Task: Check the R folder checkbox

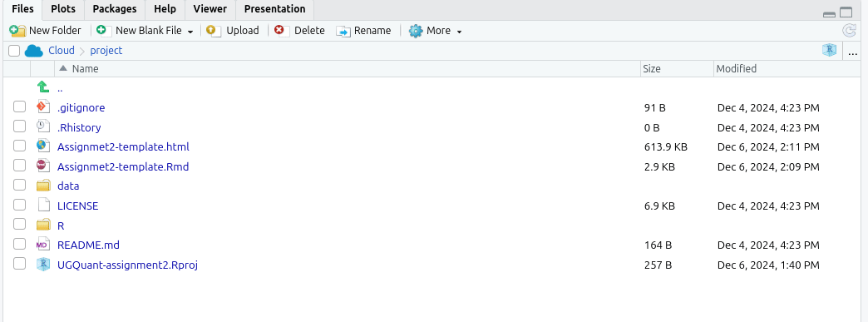Action: click(19, 224)
